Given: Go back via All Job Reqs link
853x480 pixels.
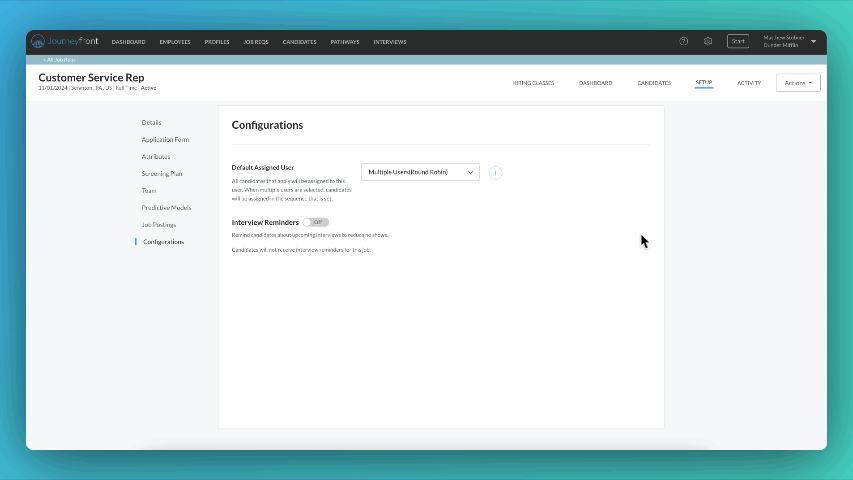Looking at the screenshot, I should (59, 60).
